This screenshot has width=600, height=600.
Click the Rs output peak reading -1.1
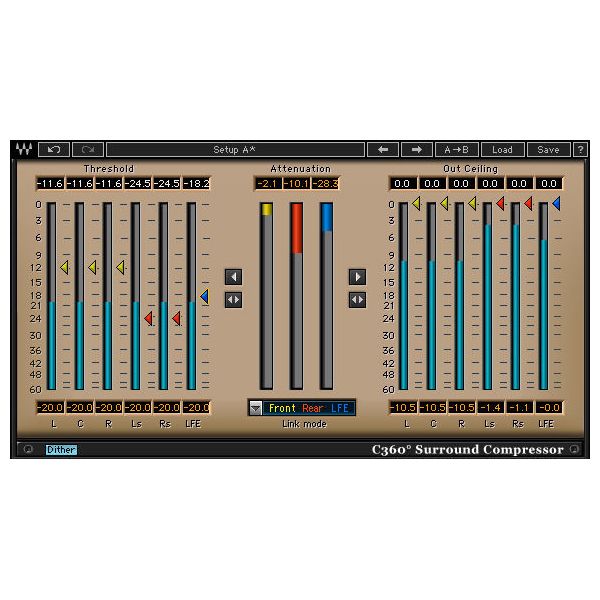(519, 408)
